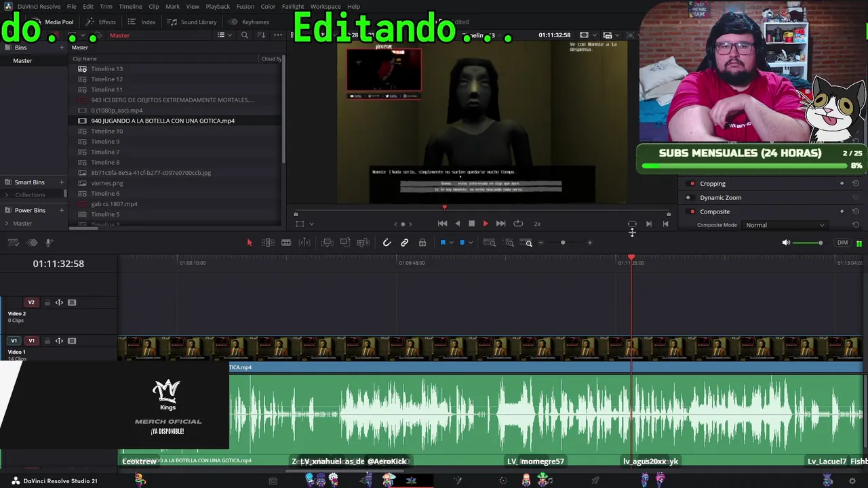Screen dimensions: 868x488
Task: Open the Flag color dropdown arrow
Action: pos(451,243)
